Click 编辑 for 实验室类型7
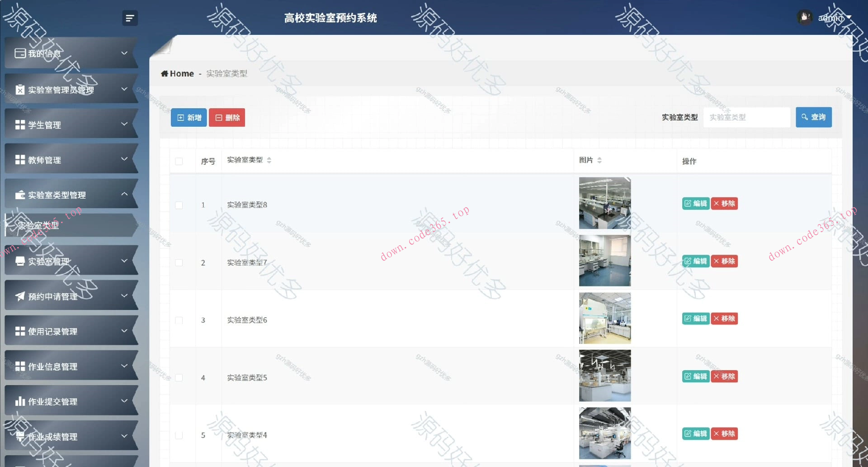This screenshot has height=467, width=868. point(696,261)
